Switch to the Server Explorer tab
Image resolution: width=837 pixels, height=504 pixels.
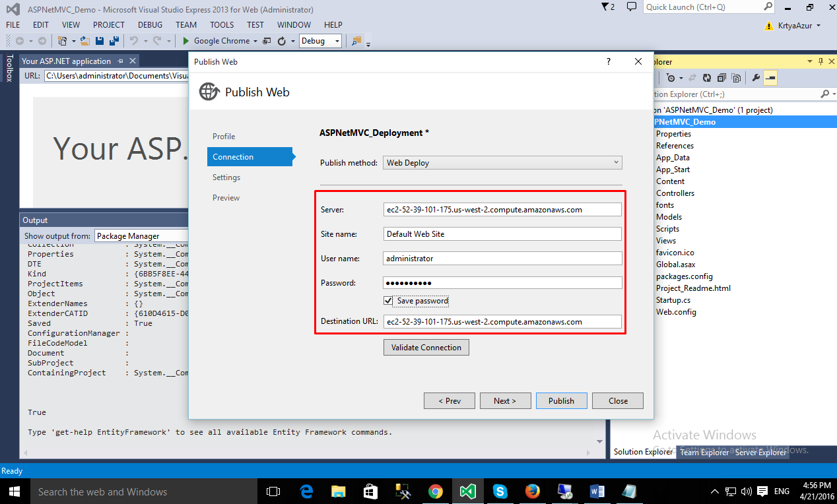pyautogui.click(x=761, y=453)
